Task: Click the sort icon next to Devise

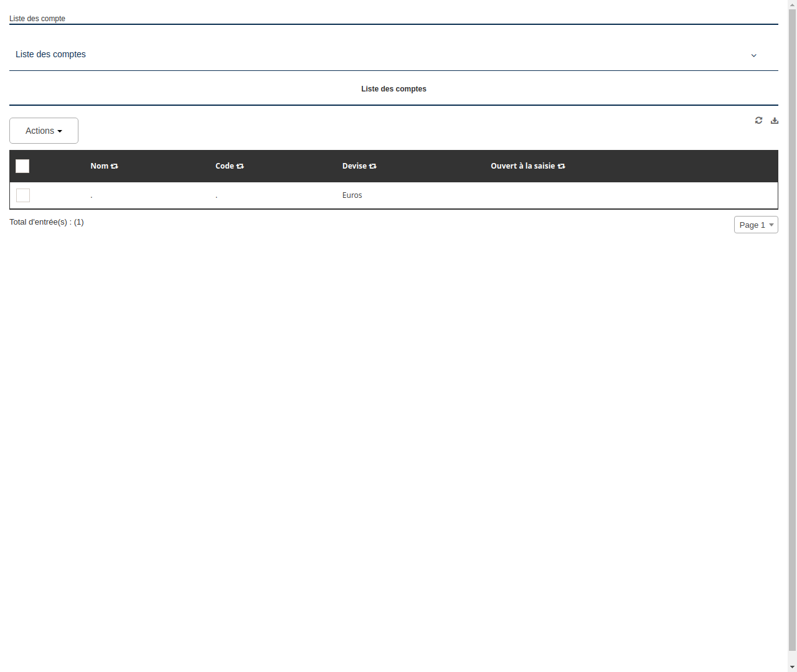Action: point(372,166)
